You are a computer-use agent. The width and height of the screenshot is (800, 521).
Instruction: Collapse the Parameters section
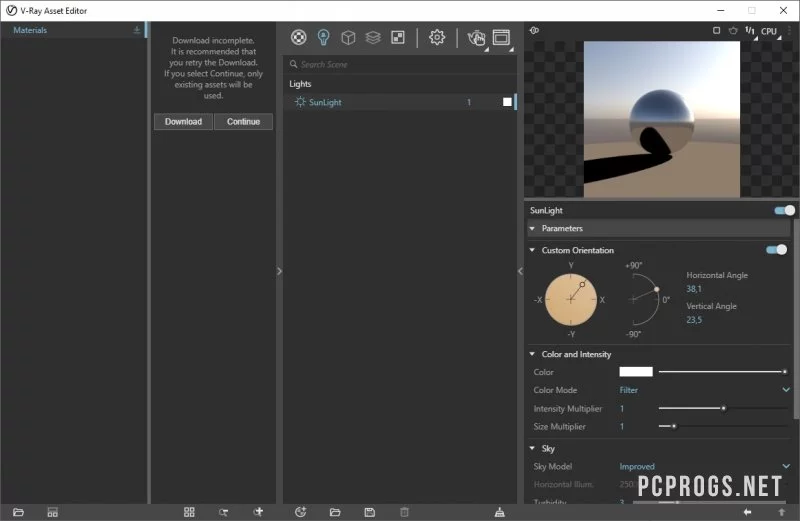(x=532, y=228)
